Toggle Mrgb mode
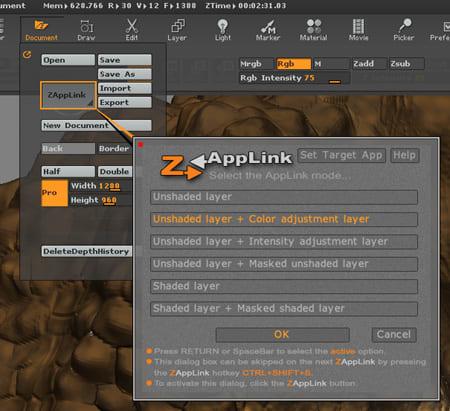This screenshot has width=450, height=411. [256, 63]
